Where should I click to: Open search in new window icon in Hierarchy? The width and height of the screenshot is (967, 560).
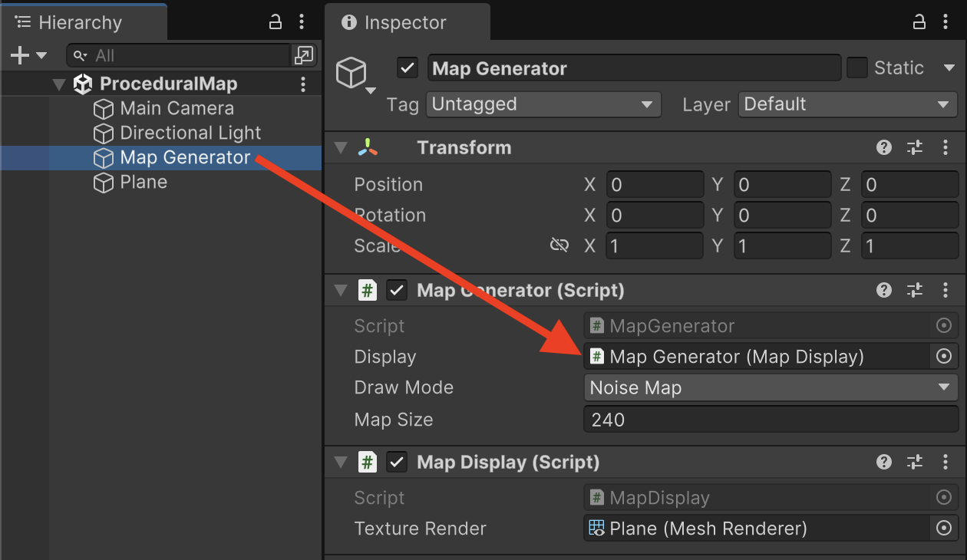click(304, 55)
